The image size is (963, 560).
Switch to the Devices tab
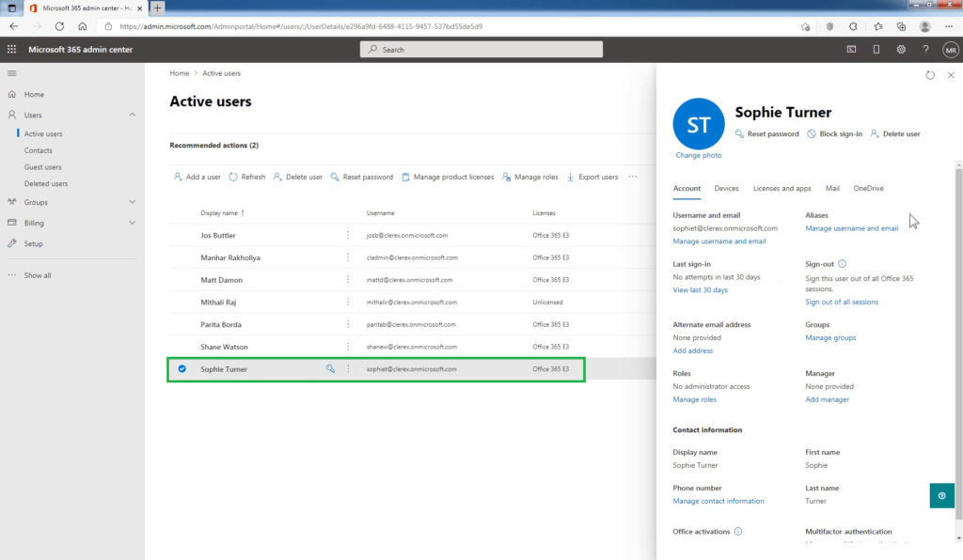click(x=726, y=188)
